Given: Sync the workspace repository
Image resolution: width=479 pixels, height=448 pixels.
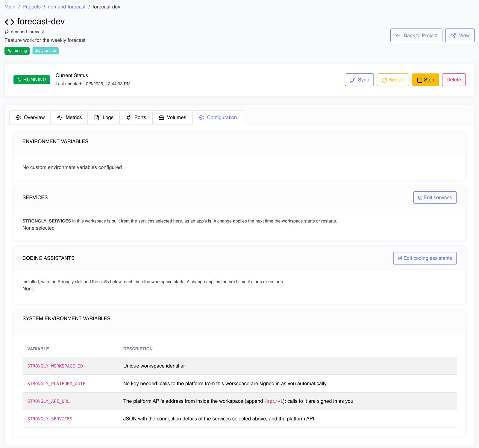Looking at the screenshot, I should (359, 80).
